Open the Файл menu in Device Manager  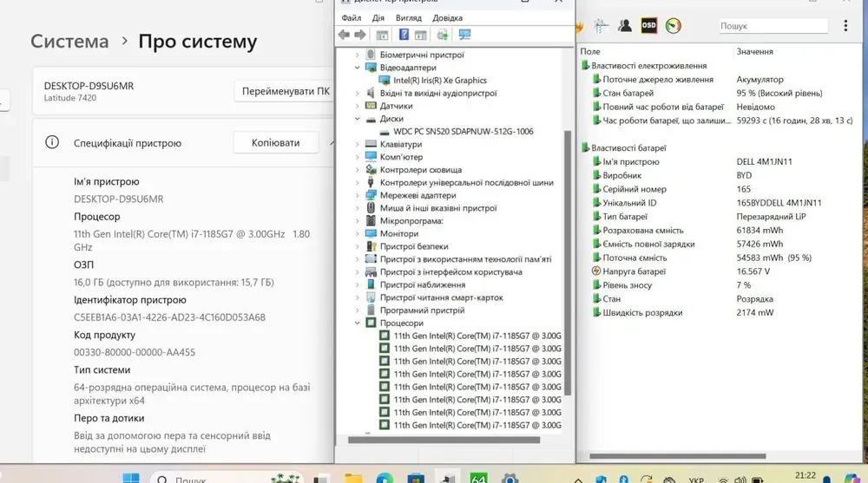coord(352,17)
